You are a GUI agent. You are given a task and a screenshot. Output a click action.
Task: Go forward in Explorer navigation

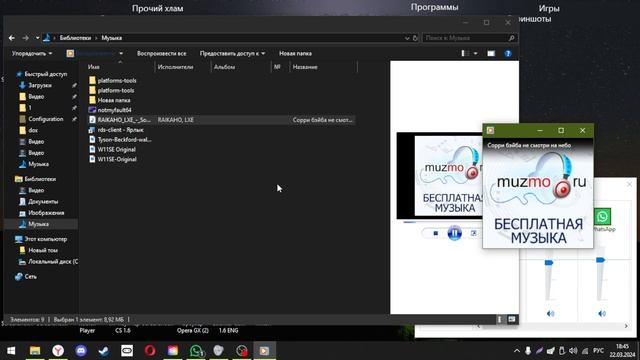coord(25,38)
